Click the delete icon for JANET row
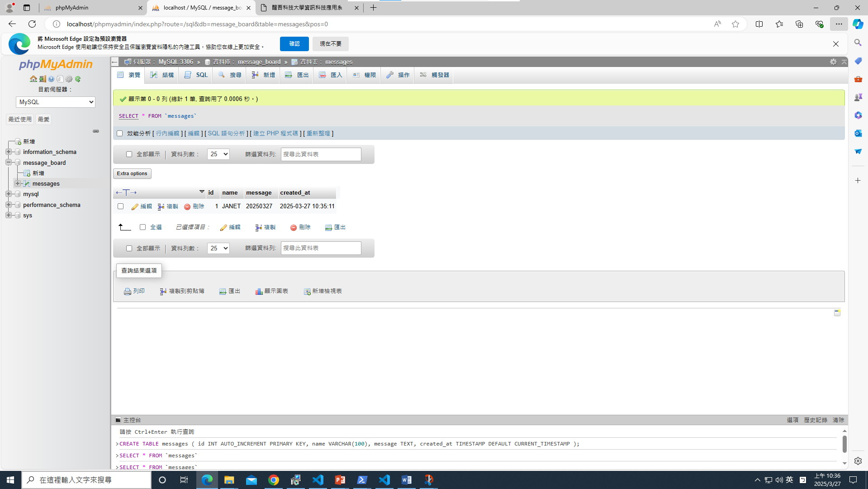Viewport: 868px width, 489px height. point(187,206)
